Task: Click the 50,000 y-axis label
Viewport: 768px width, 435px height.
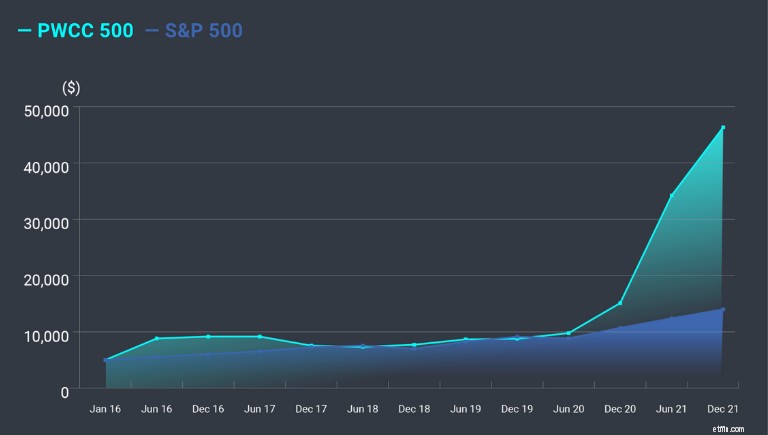Action: click(47, 111)
